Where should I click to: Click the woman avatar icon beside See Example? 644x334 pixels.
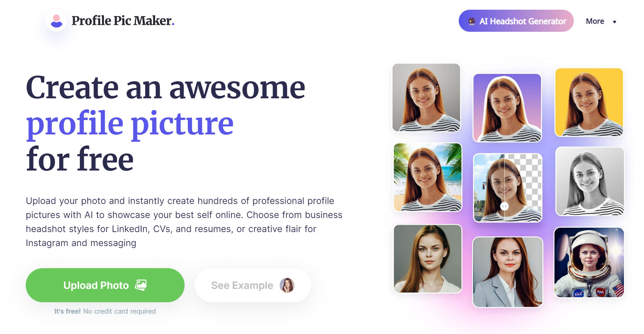tap(287, 285)
